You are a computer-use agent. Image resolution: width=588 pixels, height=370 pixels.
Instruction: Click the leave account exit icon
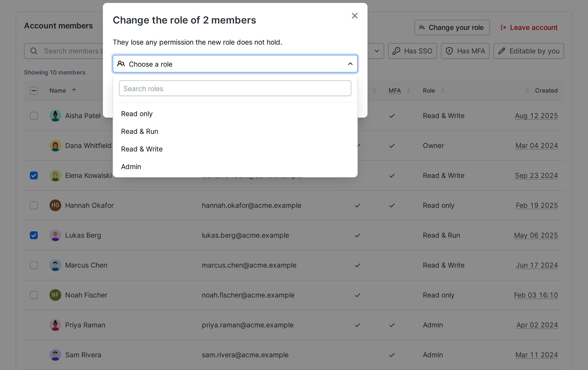503,27
